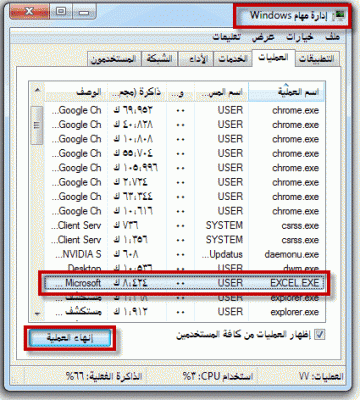Image resolution: width=360 pixels, height=400 pixels.
Task: Click the process list scrollbar up arrow
Action: click(37, 90)
